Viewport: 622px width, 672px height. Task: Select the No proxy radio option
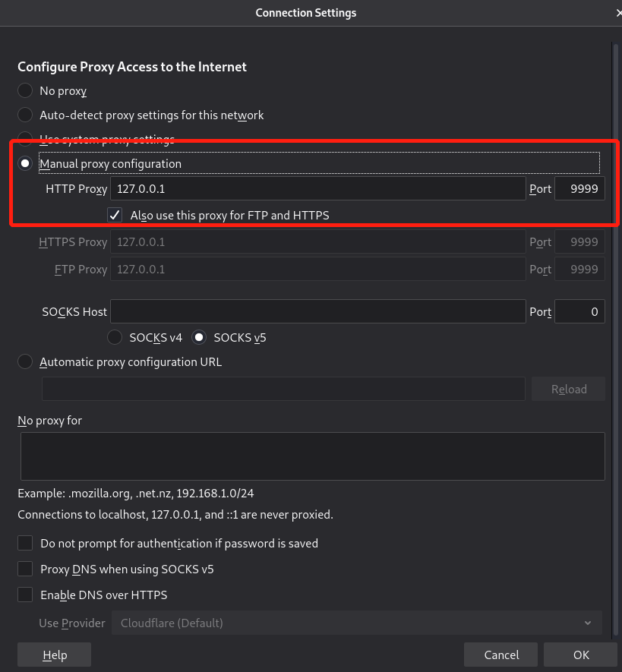25,91
